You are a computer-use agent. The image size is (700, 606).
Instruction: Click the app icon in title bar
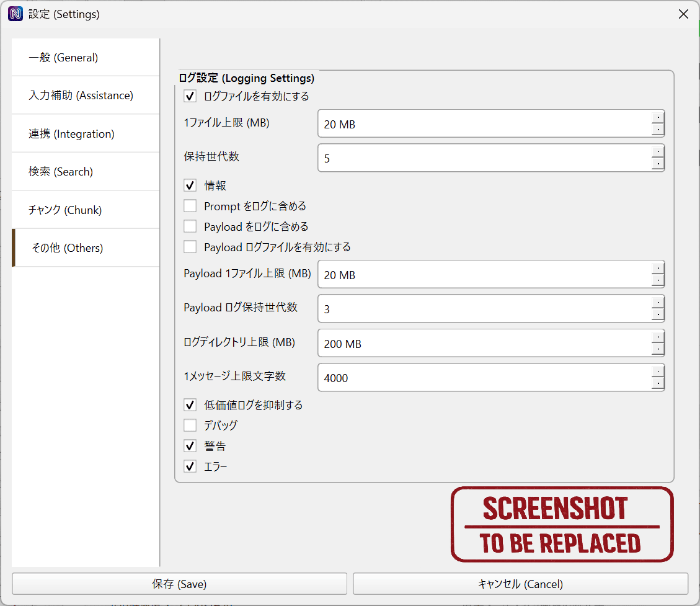(x=15, y=14)
